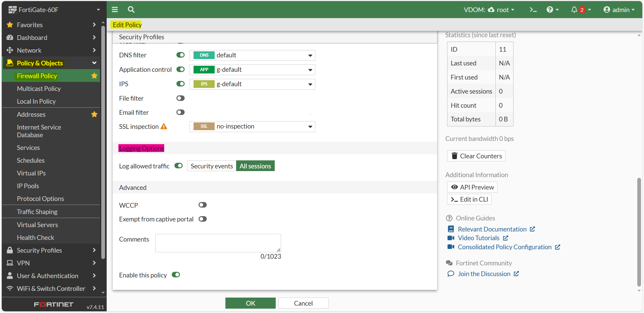Click the WiFi & Switch Controller icon
This screenshot has width=644, height=313.
point(10,289)
